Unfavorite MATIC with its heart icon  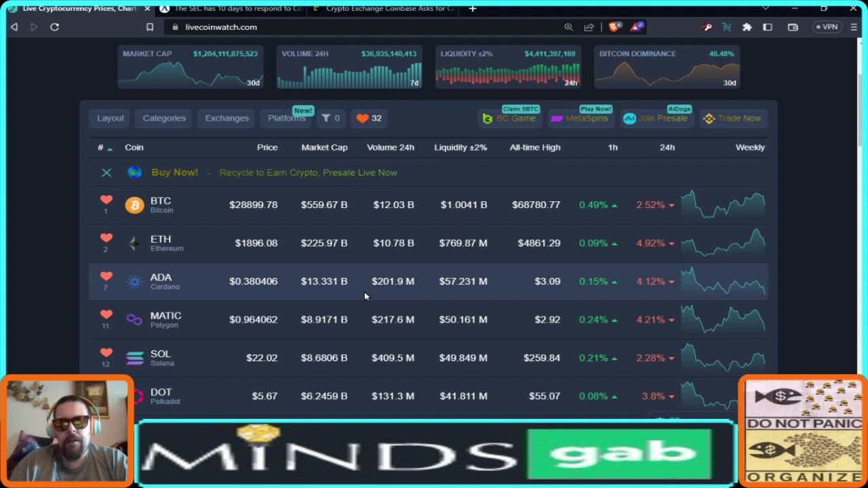(106, 314)
